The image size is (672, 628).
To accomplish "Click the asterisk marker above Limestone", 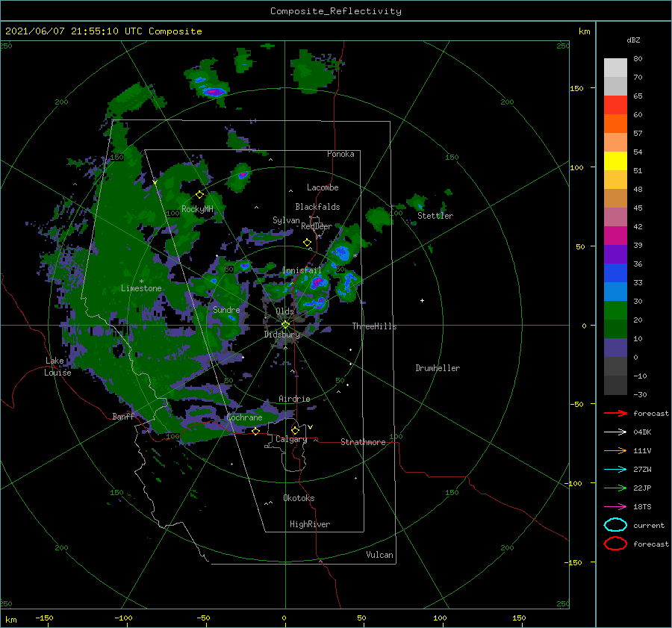I will (141, 282).
